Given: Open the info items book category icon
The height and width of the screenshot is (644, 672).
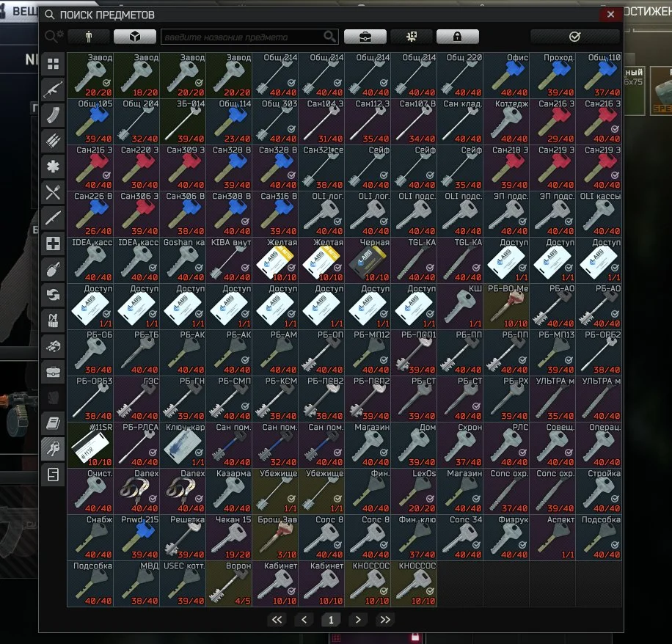Looking at the screenshot, I should pos(53,423).
